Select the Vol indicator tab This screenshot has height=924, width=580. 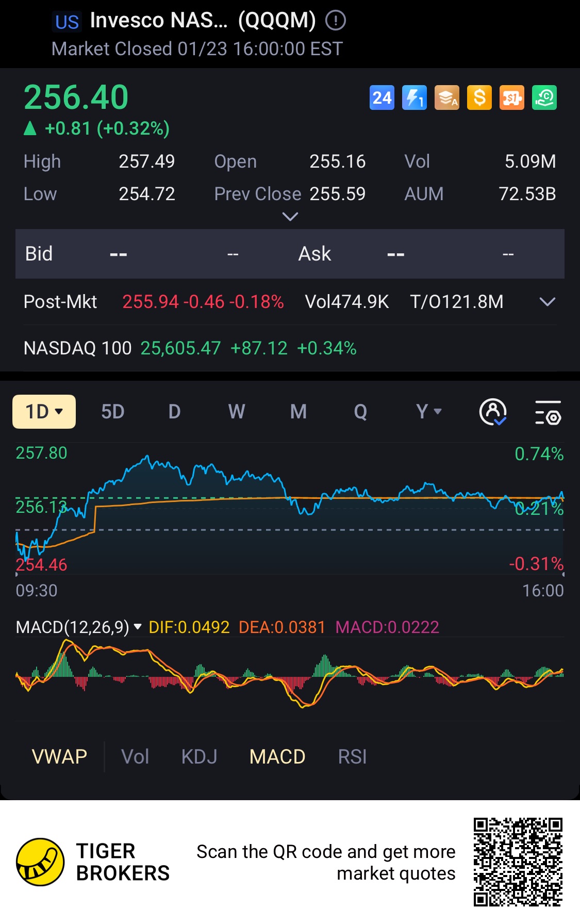(x=135, y=757)
